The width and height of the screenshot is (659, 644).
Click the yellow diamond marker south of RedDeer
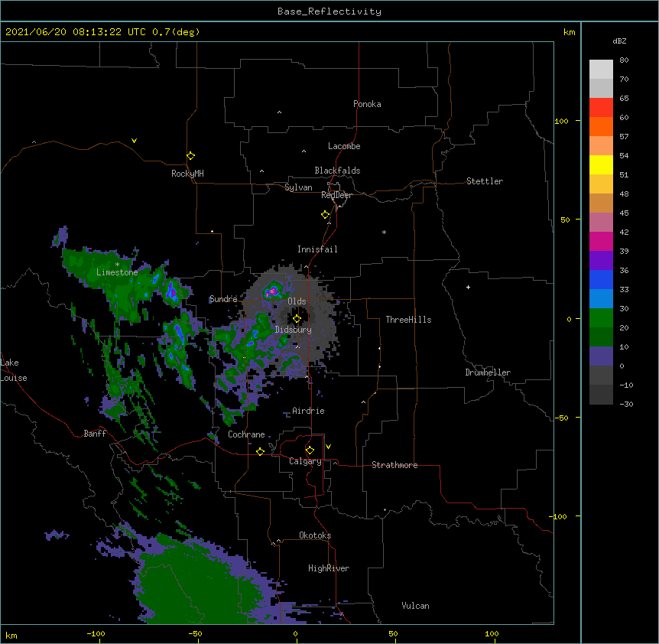(326, 215)
